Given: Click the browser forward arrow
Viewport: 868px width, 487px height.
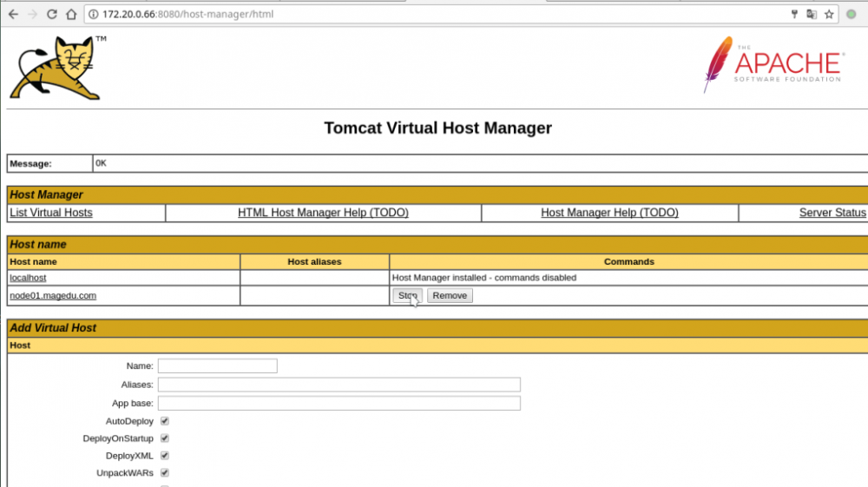Looking at the screenshot, I should click(33, 15).
